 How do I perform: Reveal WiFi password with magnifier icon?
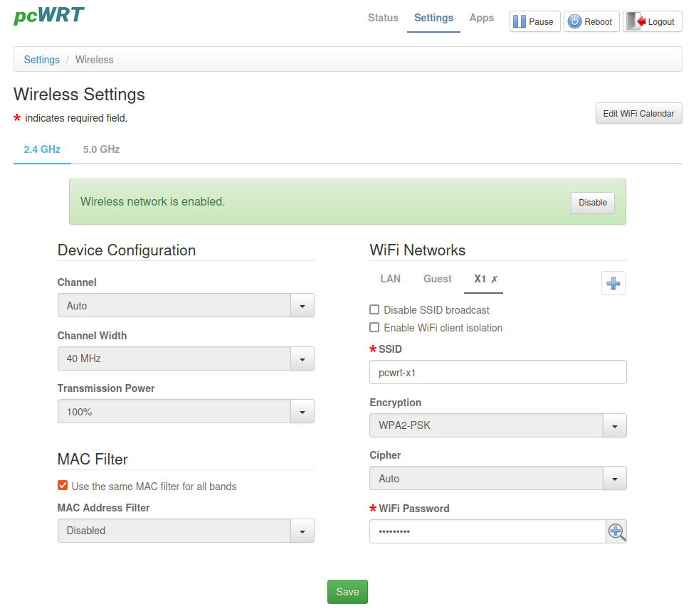(x=616, y=531)
